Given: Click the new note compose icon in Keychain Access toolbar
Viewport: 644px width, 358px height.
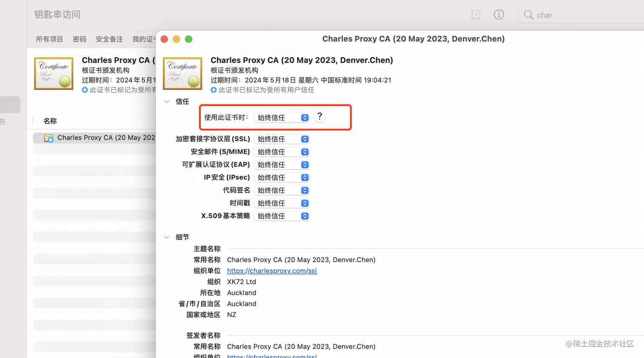Looking at the screenshot, I should pos(476,14).
